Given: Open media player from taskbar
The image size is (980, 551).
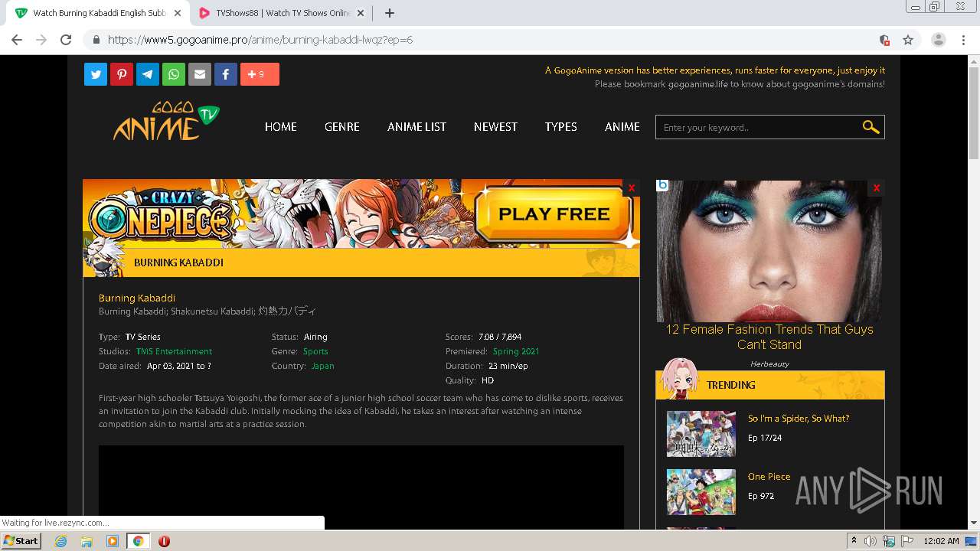Looking at the screenshot, I should (113, 541).
